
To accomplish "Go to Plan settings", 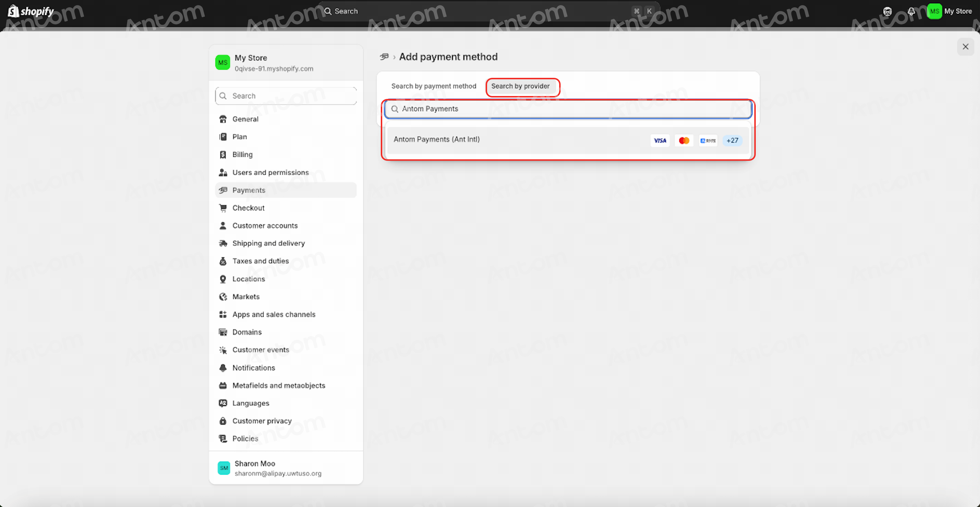I will coord(286,137).
